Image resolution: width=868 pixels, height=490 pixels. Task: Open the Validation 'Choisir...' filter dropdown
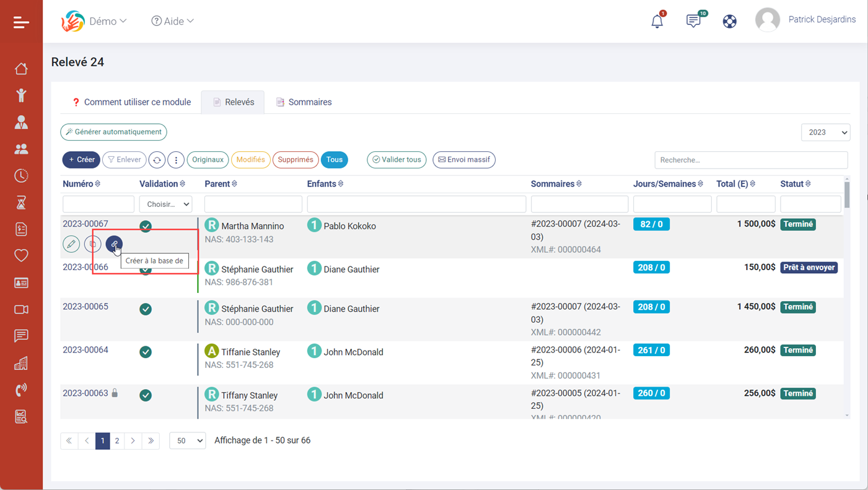click(166, 204)
